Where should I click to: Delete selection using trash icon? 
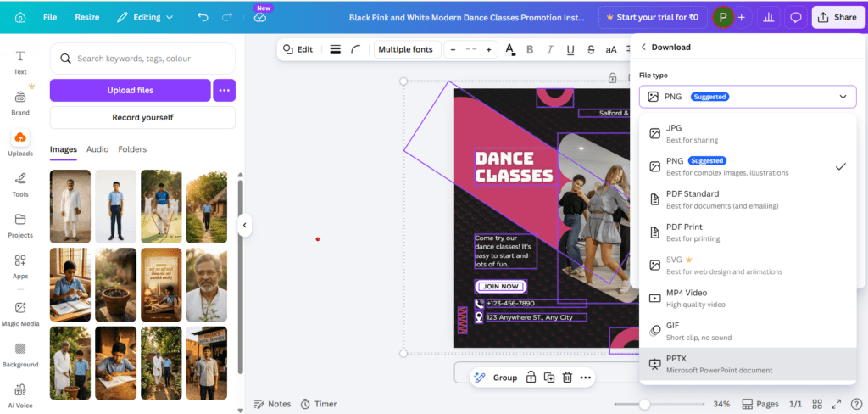tap(567, 378)
